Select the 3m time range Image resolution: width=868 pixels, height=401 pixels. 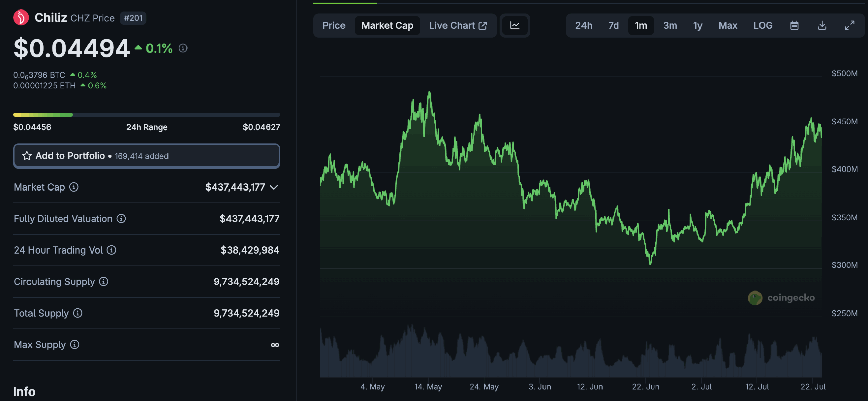tap(670, 25)
